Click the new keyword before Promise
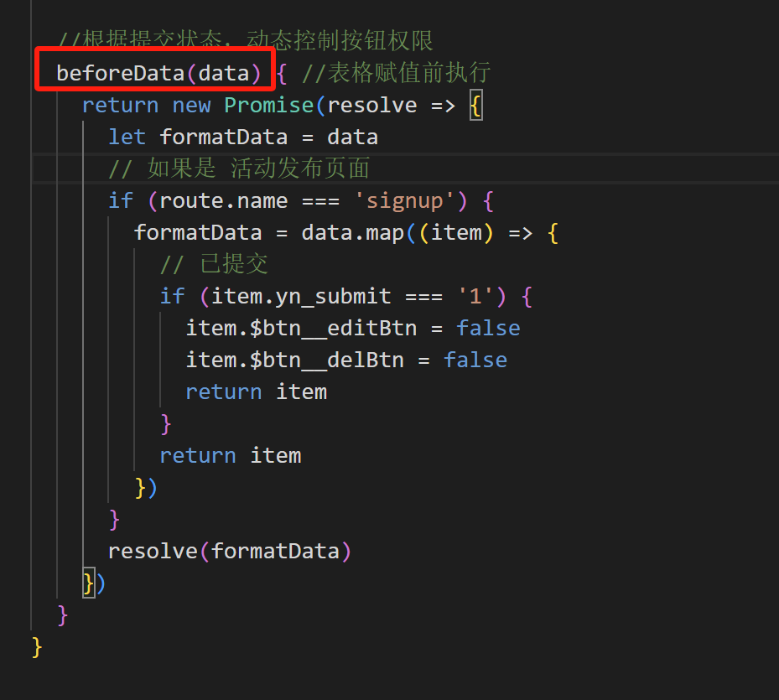Viewport: 779px width, 700px height. pos(191,106)
